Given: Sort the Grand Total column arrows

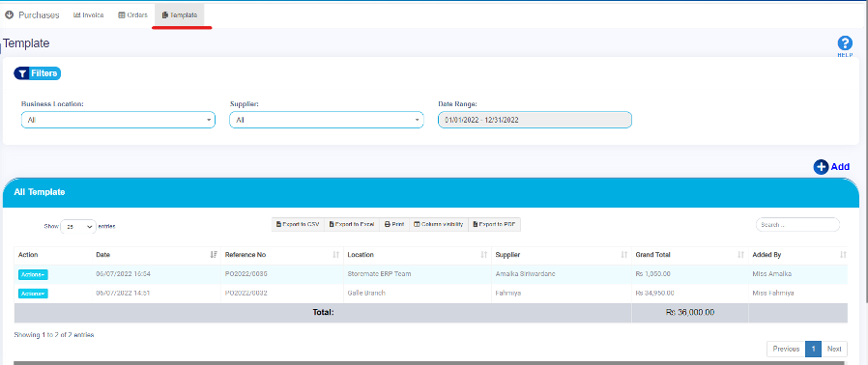Looking at the screenshot, I should [x=740, y=255].
